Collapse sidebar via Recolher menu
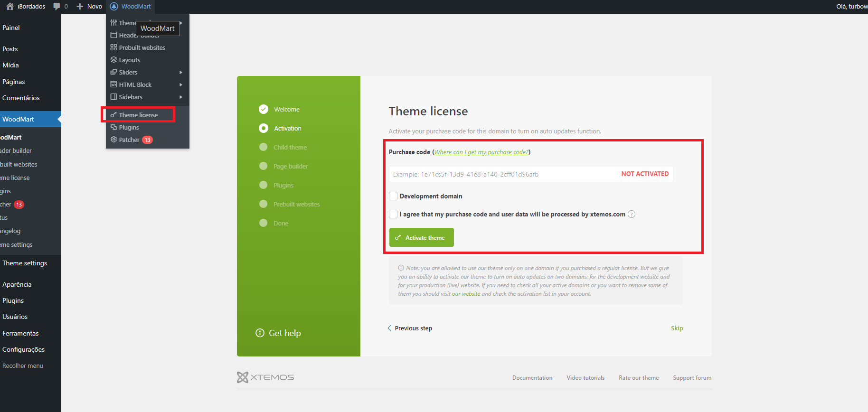Image resolution: width=868 pixels, height=412 pixels. tap(23, 365)
